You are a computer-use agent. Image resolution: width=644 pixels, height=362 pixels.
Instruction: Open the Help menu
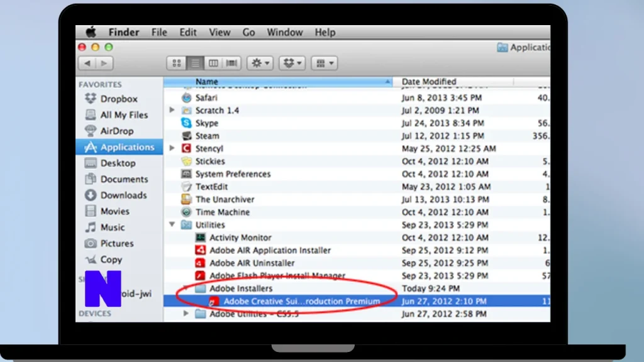pyautogui.click(x=325, y=32)
